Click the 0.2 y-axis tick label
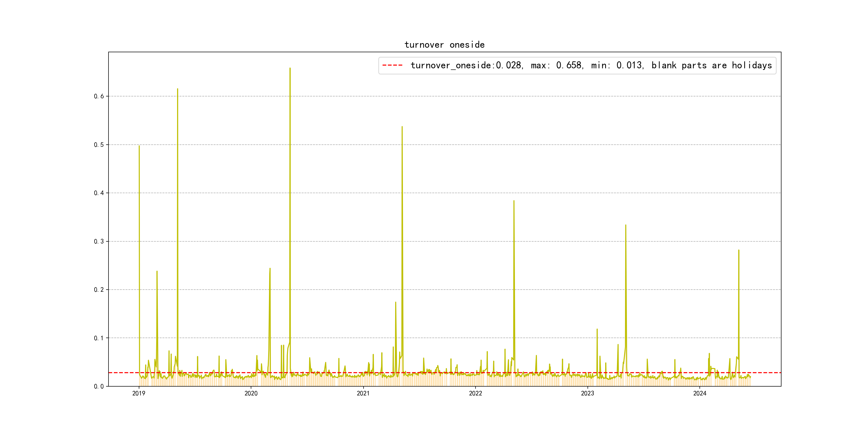This screenshot has width=868, height=434. (99, 290)
